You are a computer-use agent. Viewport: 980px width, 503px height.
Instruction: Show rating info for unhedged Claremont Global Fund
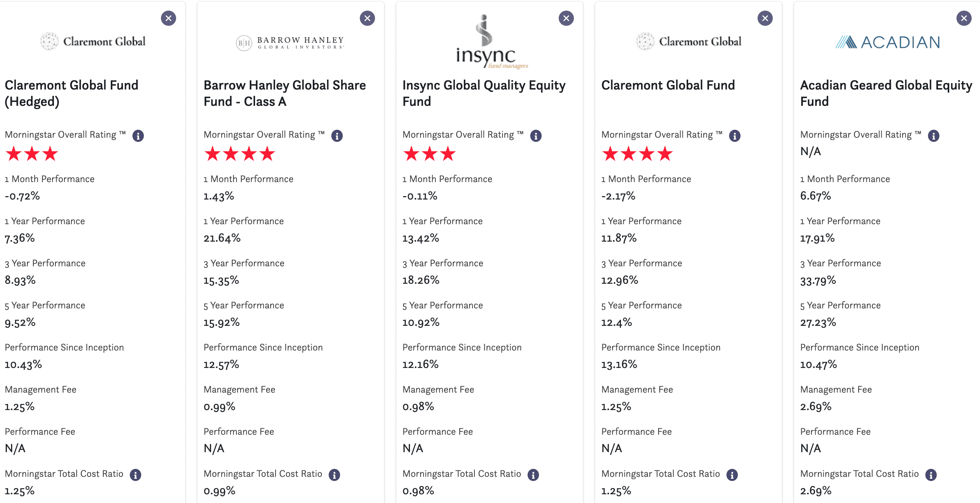[x=734, y=136]
